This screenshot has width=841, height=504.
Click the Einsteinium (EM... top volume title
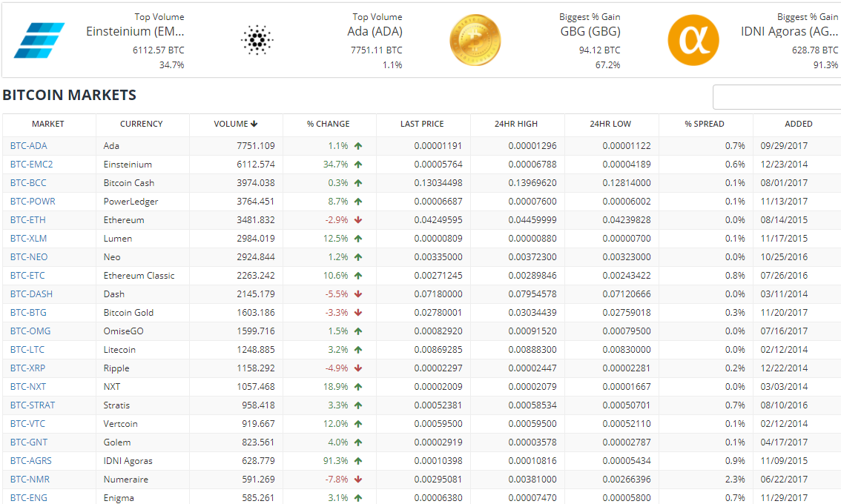(135, 32)
